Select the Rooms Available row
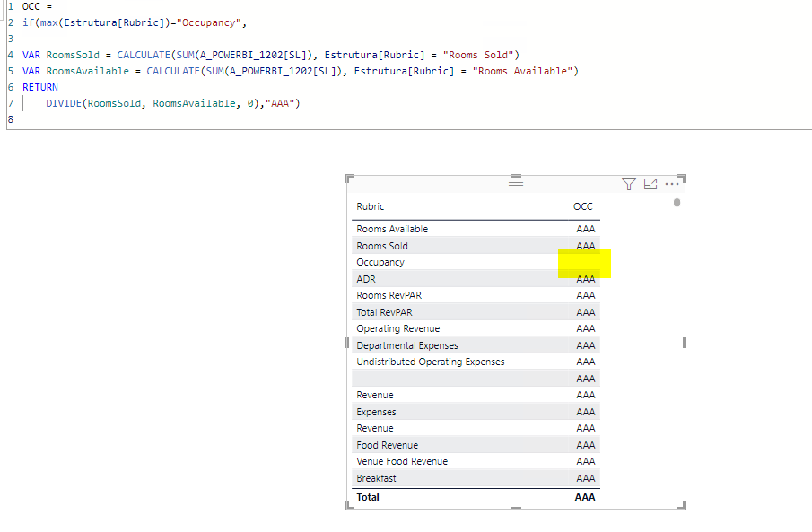The height and width of the screenshot is (532, 812). point(476,229)
